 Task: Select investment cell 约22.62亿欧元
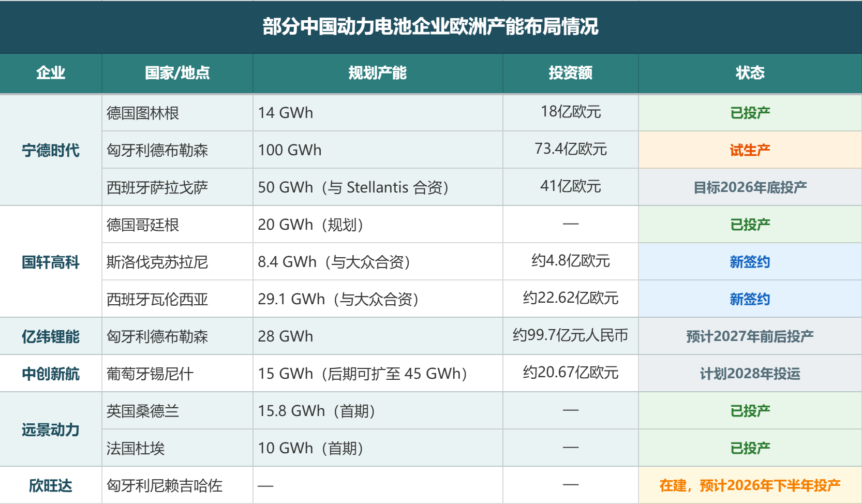coord(571,299)
